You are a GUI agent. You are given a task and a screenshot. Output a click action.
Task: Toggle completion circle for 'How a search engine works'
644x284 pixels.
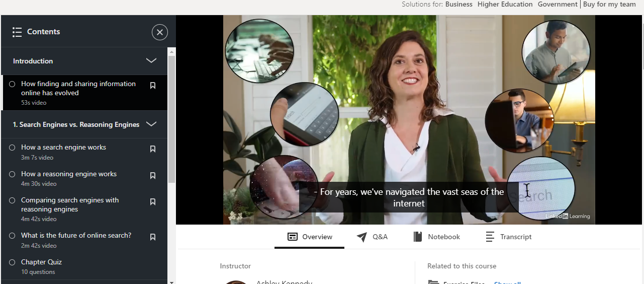[12, 148]
